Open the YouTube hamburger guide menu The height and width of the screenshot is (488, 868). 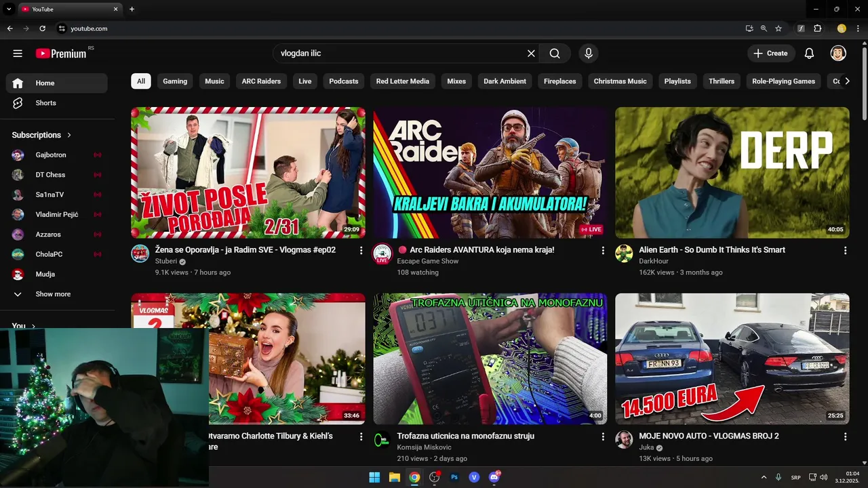pyautogui.click(x=18, y=54)
